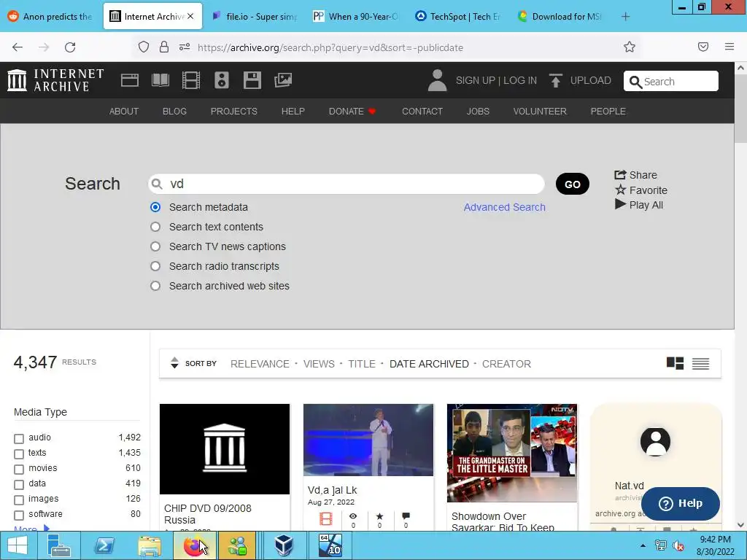This screenshot has height=560, width=747.
Task: Click the Internet Archive logo
Action: click(x=55, y=80)
